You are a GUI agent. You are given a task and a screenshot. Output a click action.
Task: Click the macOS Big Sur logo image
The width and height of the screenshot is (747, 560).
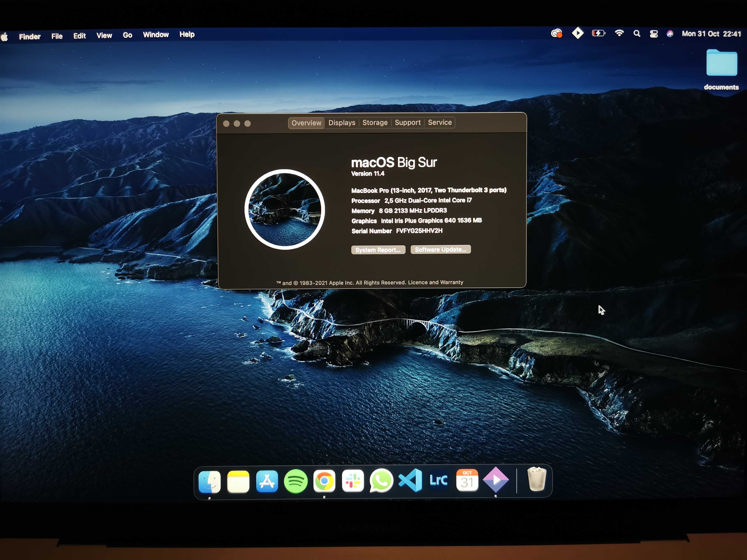(285, 209)
